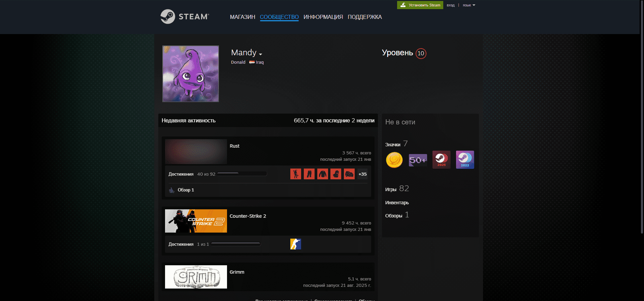Click Rust Достижения achievements link
The width and height of the screenshot is (644, 301).
(181, 174)
